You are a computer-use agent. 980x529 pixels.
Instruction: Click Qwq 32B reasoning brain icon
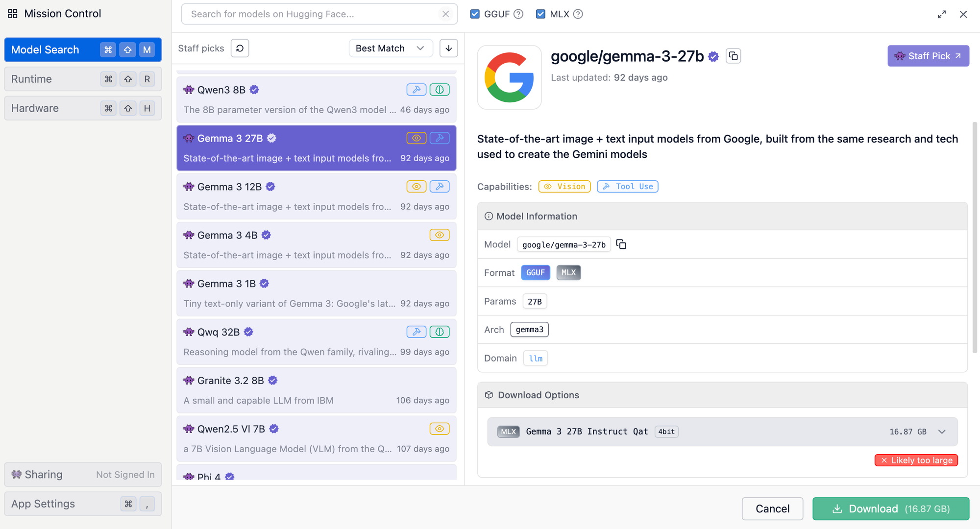tap(440, 332)
